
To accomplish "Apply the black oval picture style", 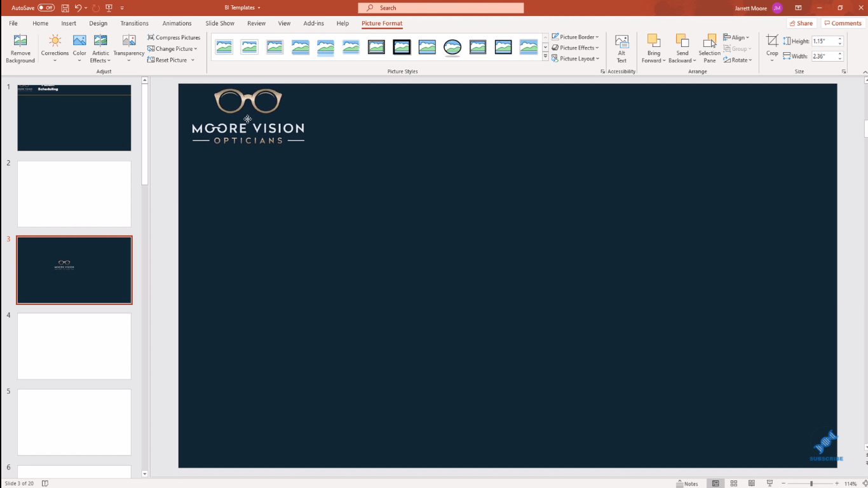I will pos(452,47).
